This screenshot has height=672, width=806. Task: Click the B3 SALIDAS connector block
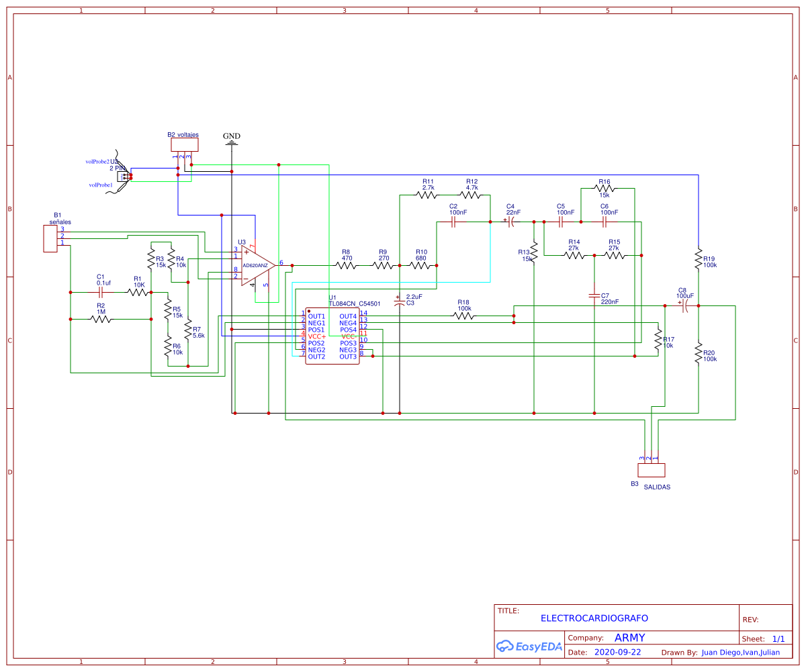click(651, 469)
